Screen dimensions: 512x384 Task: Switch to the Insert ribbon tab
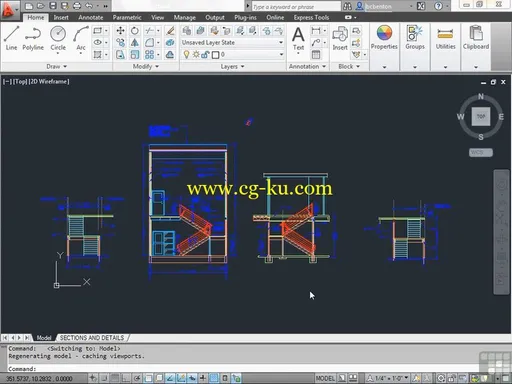pos(61,17)
